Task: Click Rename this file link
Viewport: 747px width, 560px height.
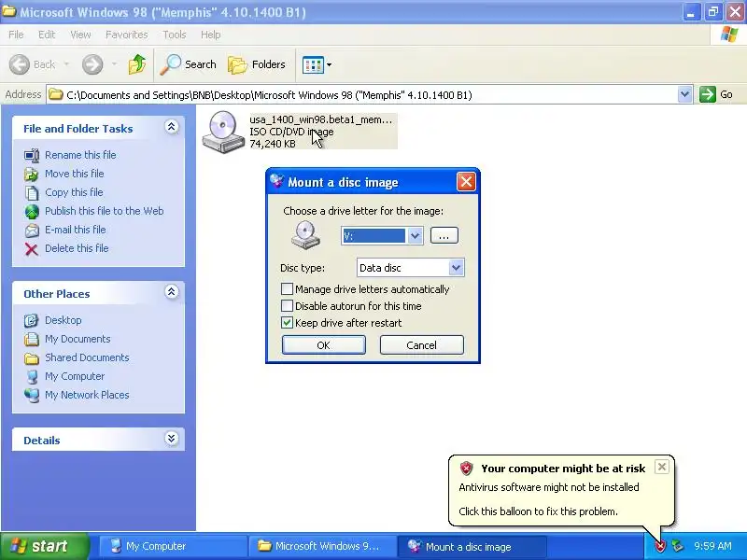Action: point(80,155)
